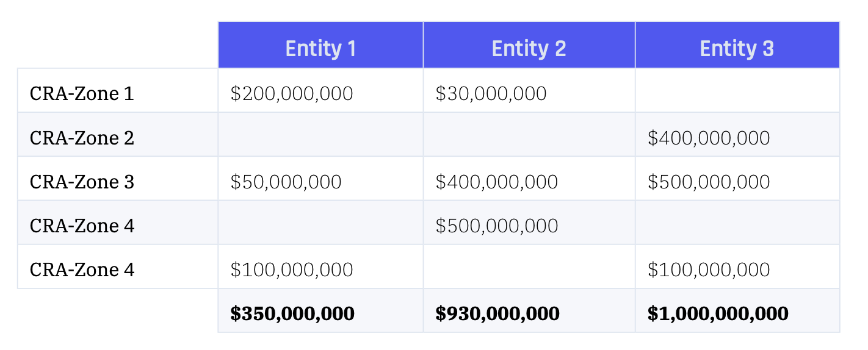
Task: Select the $50,000,000 cell
Action: tap(286, 182)
